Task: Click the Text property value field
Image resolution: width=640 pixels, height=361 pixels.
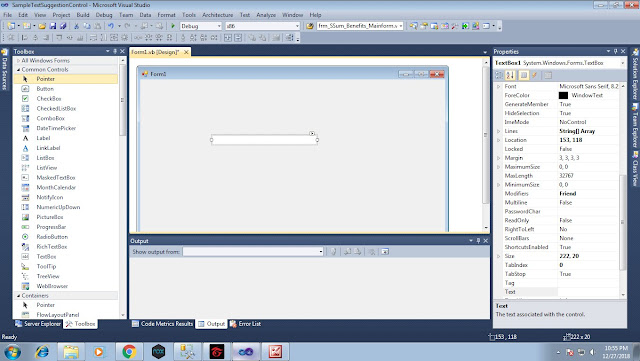Action: [588, 292]
